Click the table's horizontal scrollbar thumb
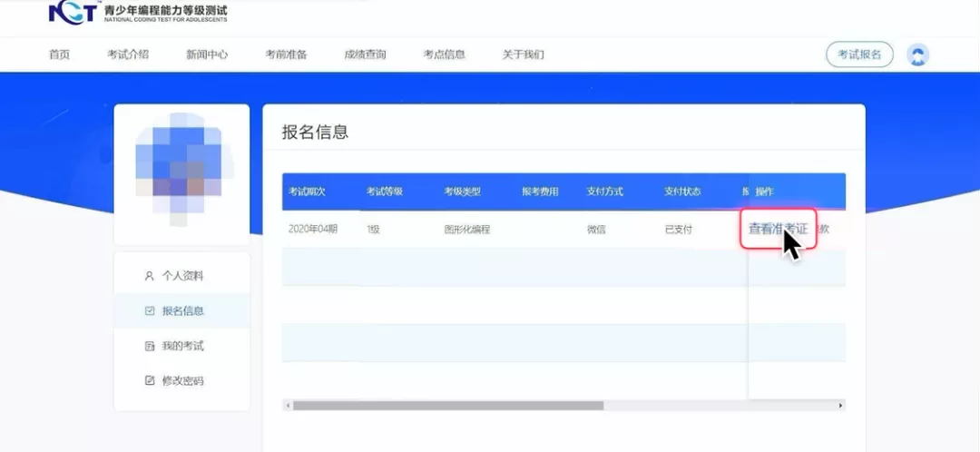Viewport: 980px width, 452px height. pos(448,406)
